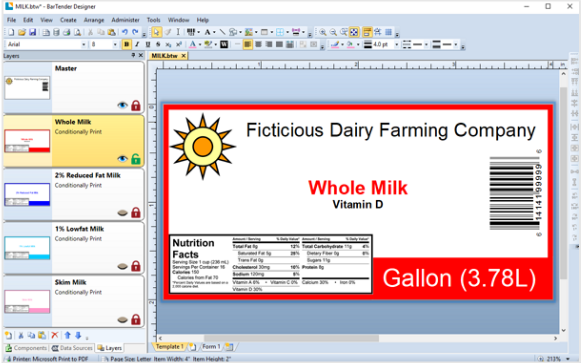This screenshot has width=583, height=363.
Task: Save the document with the floppy icon
Action: (33, 32)
